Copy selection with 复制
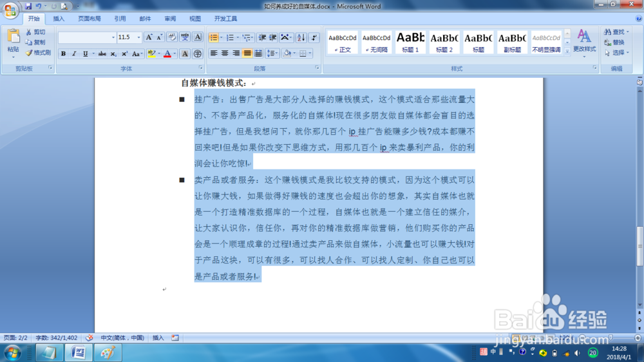 pos(35,43)
